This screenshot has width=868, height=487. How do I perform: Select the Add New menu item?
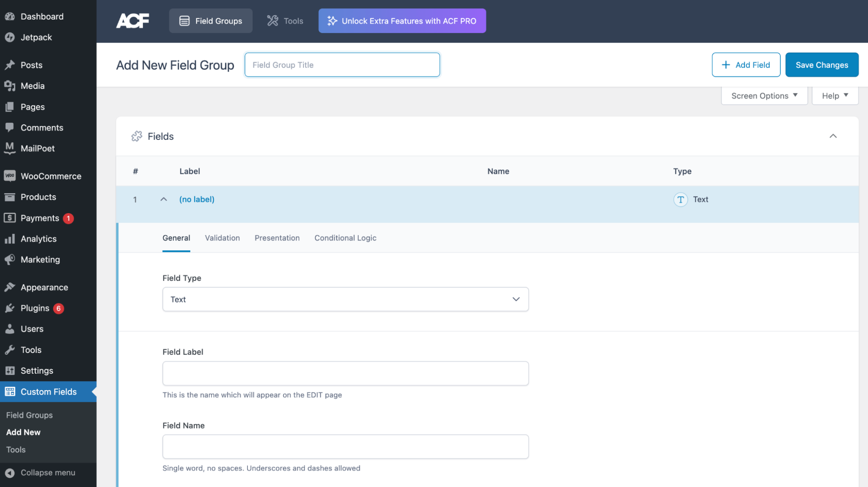point(23,431)
